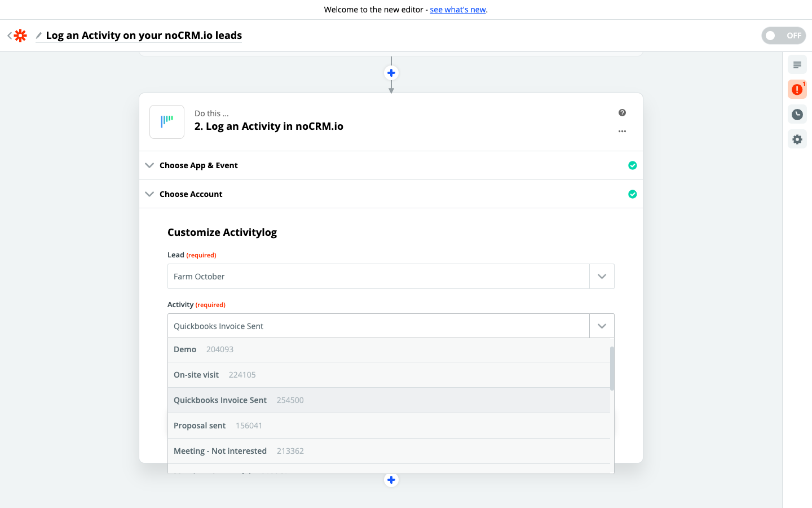The height and width of the screenshot is (508, 812).
Task: Click the activity list scrollbar
Action: click(x=612, y=369)
